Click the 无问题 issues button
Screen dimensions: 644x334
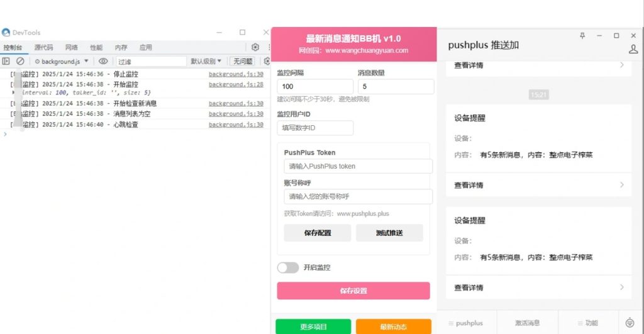coord(243,61)
